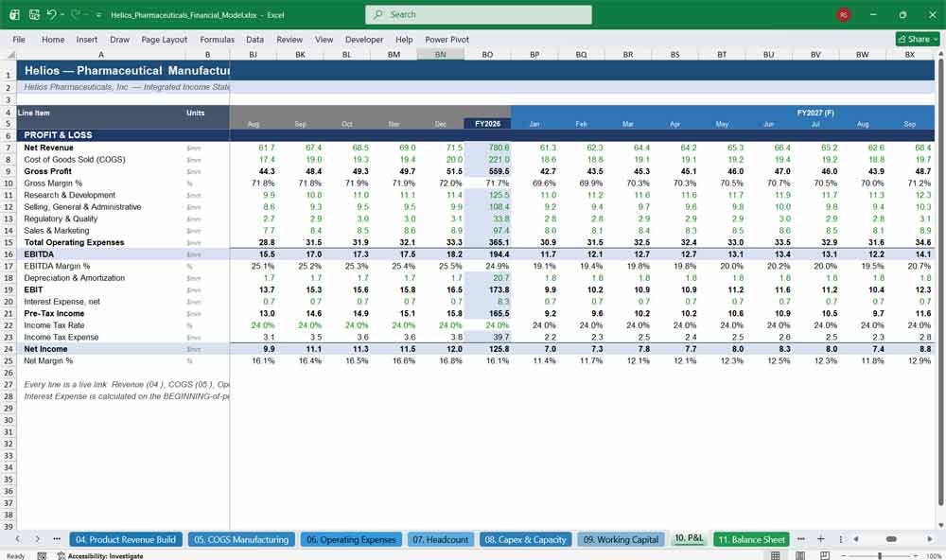The width and height of the screenshot is (946, 560).
Task: Adjust the zoom slider handle
Action: click(x=880, y=556)
